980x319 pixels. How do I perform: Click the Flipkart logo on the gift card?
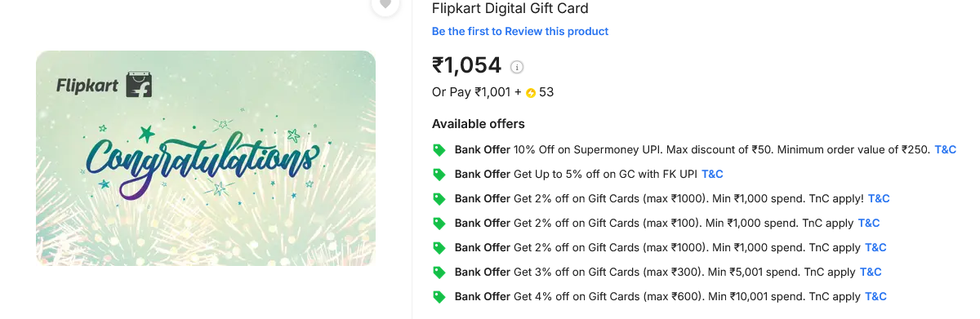click(104, 86)
